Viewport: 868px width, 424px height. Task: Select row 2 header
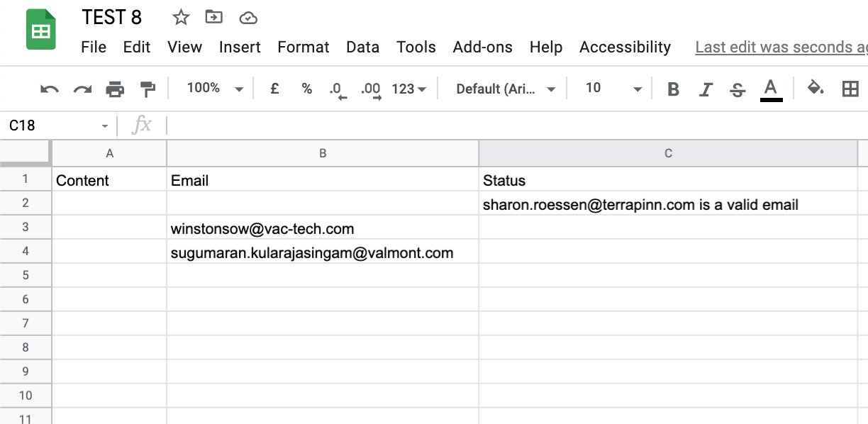[x=26, y=203]
